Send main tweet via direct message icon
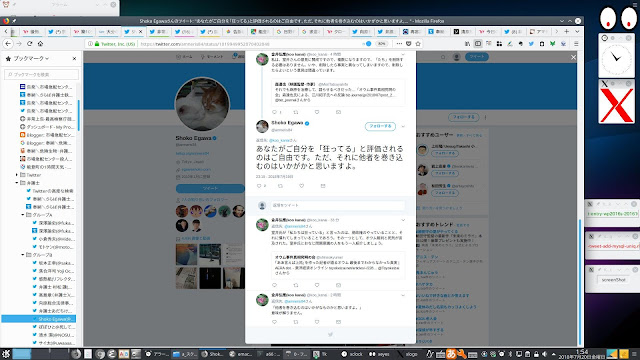This screenshot has width=640, height=360. tap(323, 186)
